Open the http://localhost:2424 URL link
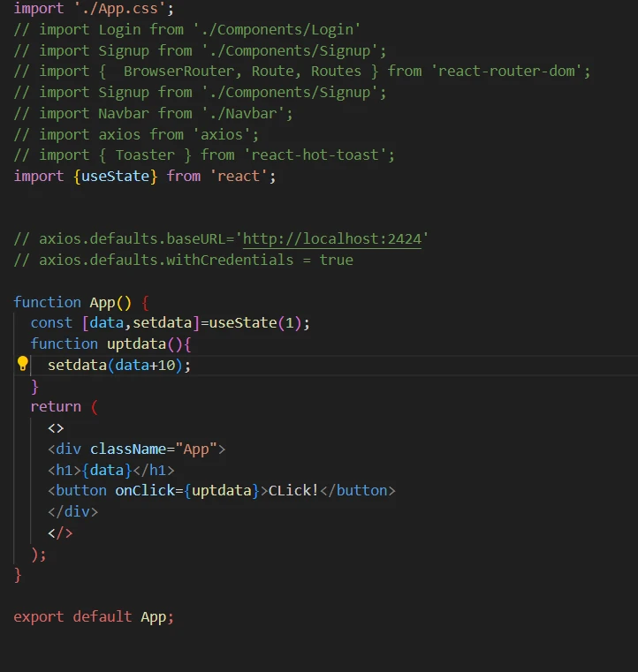The height and width of the screenshot is (672, 638). (331, 238)
